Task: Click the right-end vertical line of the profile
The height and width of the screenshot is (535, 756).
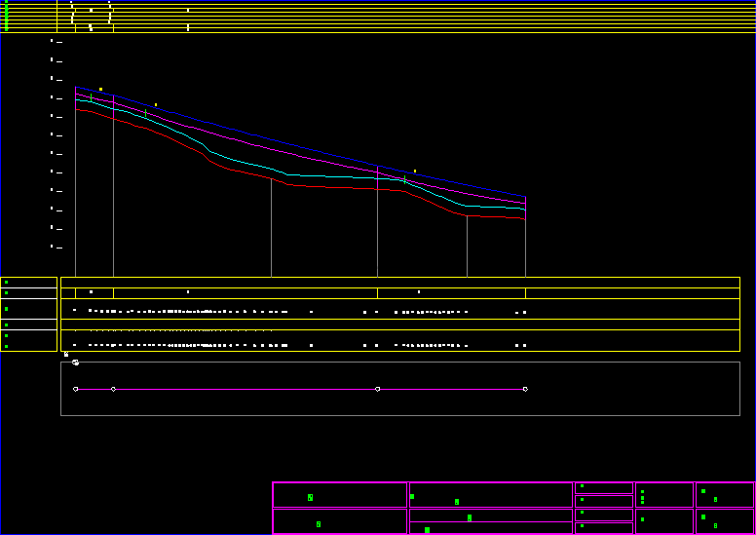Action: (525, 244)
